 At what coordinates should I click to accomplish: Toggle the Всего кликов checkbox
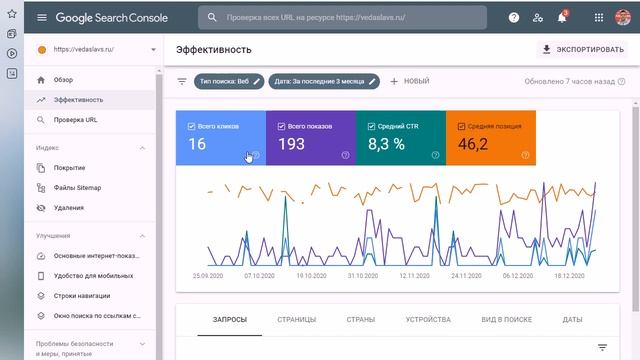(191, 127)
